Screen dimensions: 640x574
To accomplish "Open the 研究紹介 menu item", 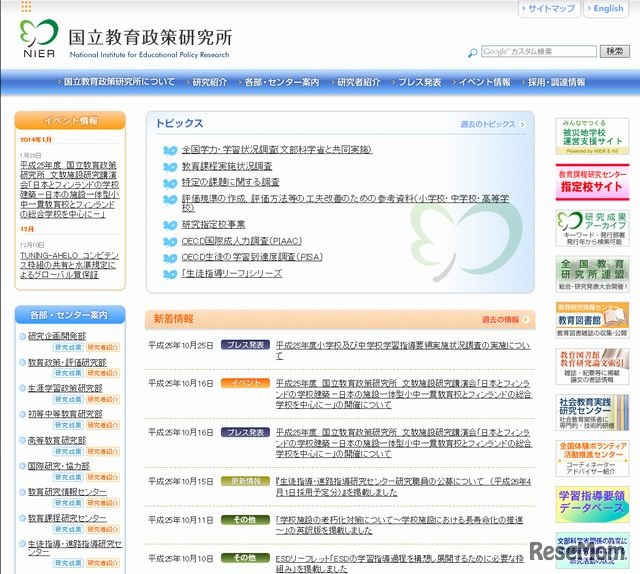I will coord(207,82).
